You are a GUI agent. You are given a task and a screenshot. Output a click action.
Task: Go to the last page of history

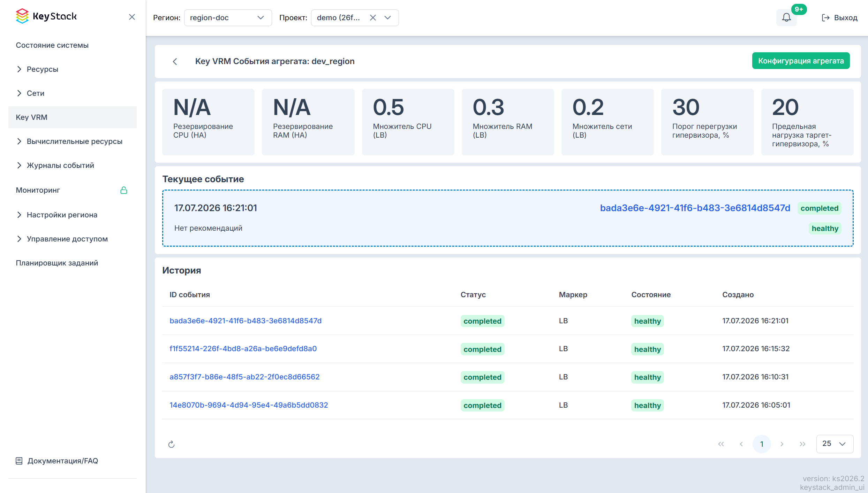coord(802,444)
